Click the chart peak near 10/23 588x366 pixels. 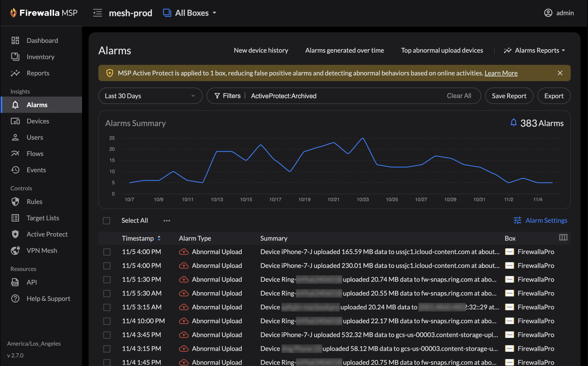click(362, 138)
